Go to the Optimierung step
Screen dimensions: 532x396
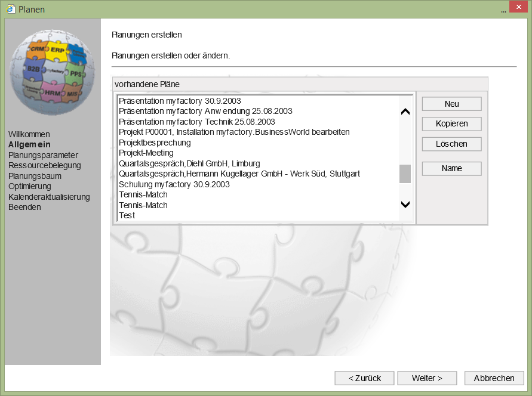[x=30, y=186]
